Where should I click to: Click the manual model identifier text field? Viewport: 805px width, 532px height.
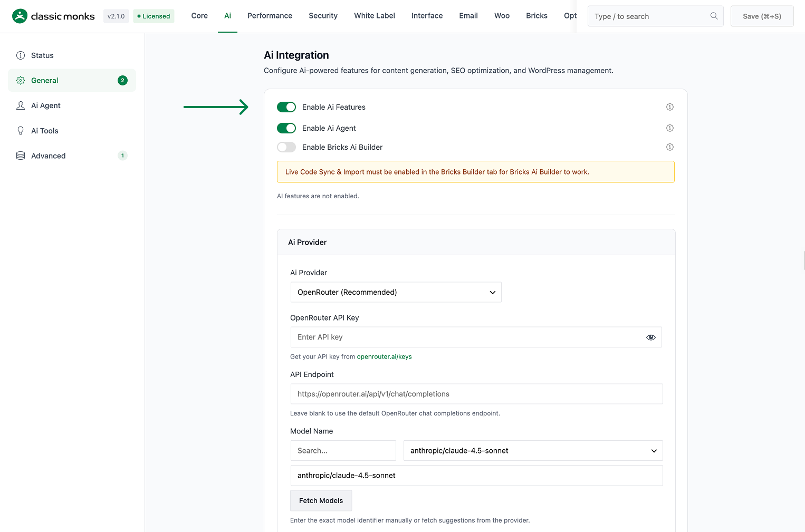pos(476,476)
